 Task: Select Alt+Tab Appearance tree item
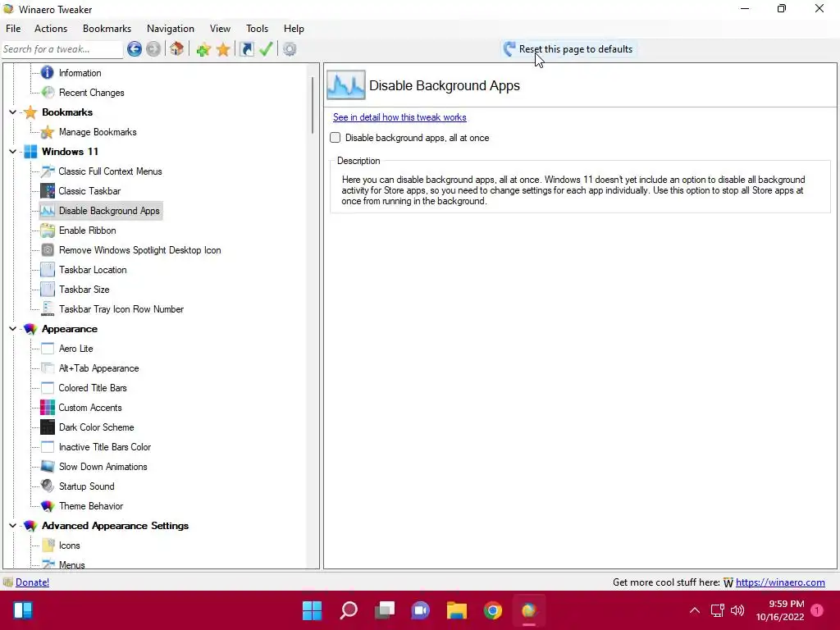(98, 368)
